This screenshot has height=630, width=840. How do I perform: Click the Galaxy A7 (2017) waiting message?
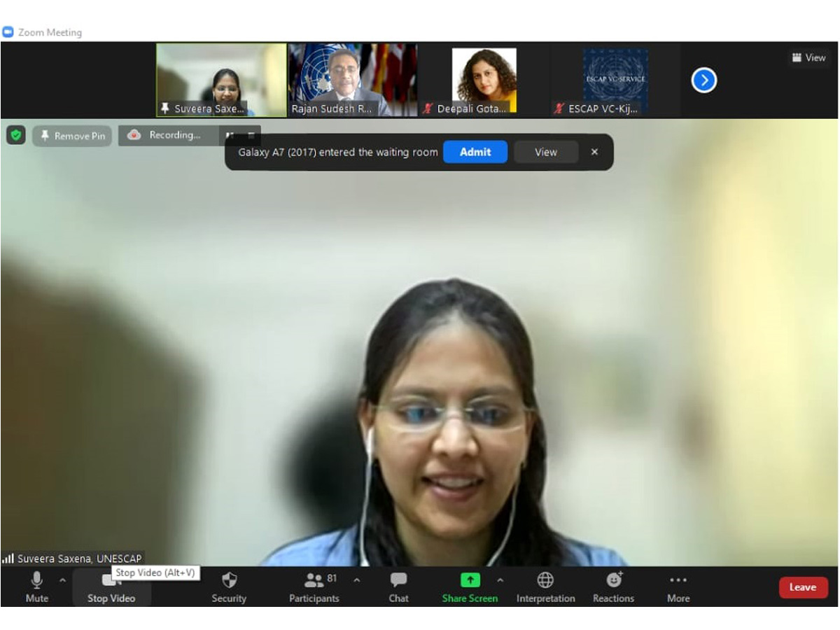pyautogui.click(x=338, y=152)
